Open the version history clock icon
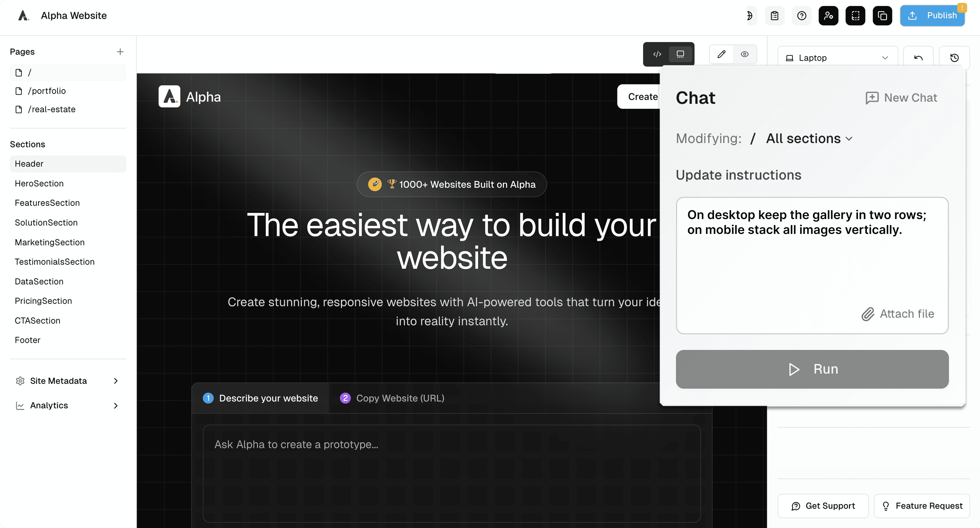Screen dimensions: 980x528 [954, 58]
